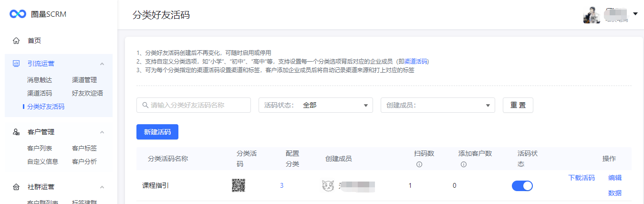Collapse the 引流运营 menu section
This screenshot has height=204, width=644.
pos(102,64)
